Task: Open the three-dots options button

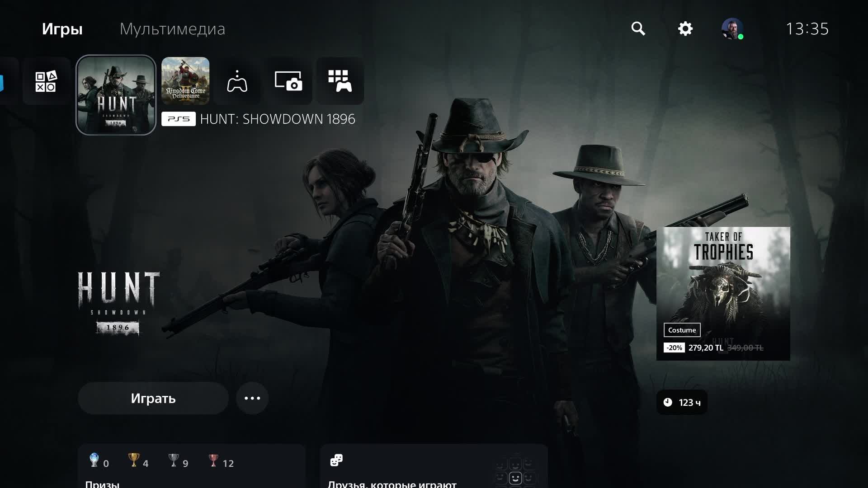Action: (252, 398)
